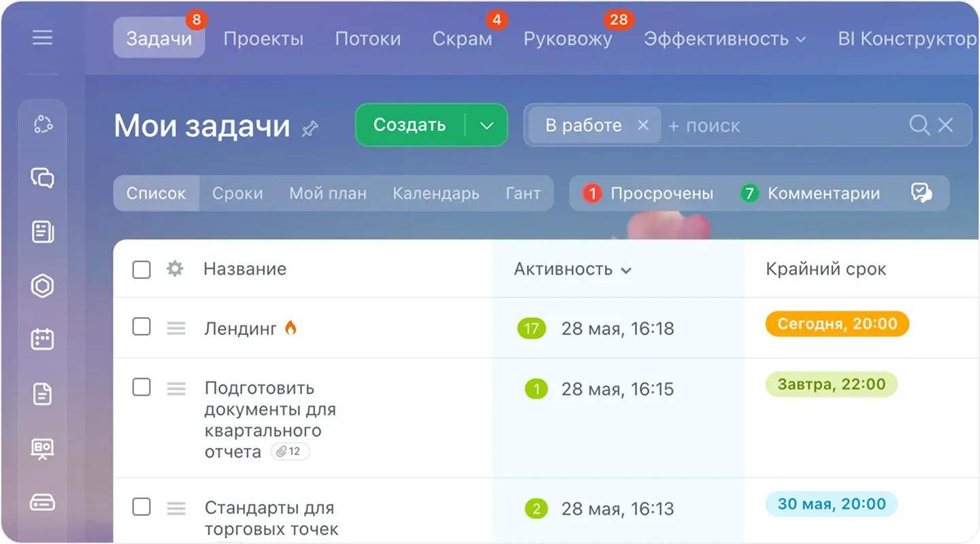The image size is (980, 544).
Task: Open the Гант view tab
Action: coord(523,193)
